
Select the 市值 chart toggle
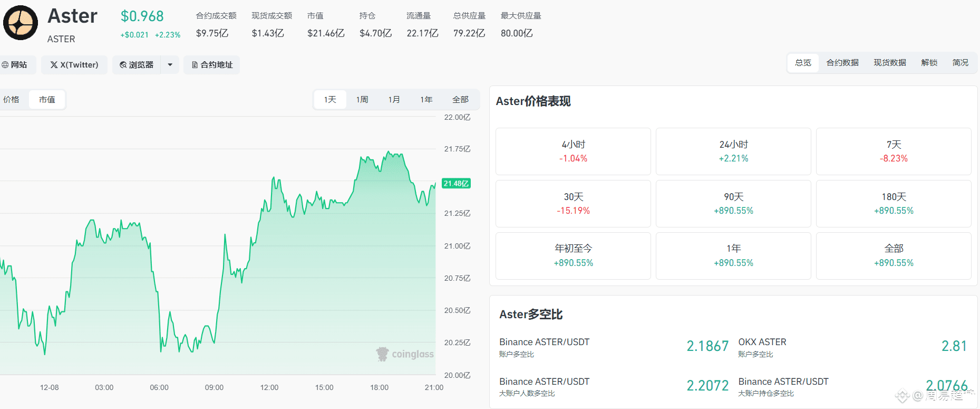pos(47,99)
